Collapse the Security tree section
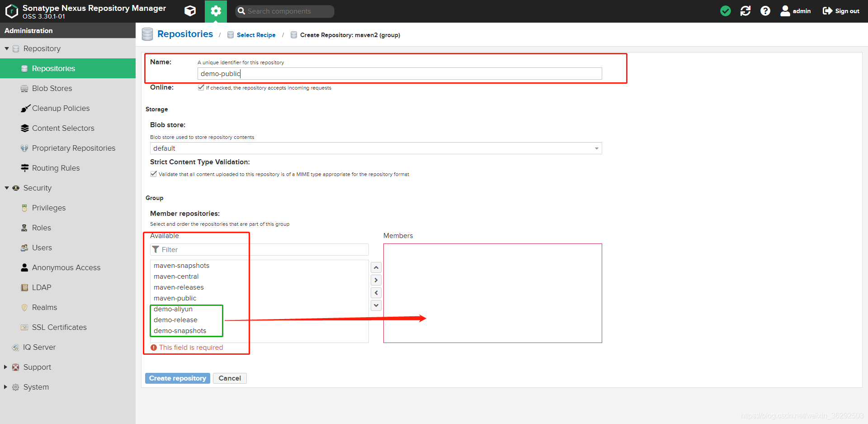868x424 pixels. pos(7,188)
